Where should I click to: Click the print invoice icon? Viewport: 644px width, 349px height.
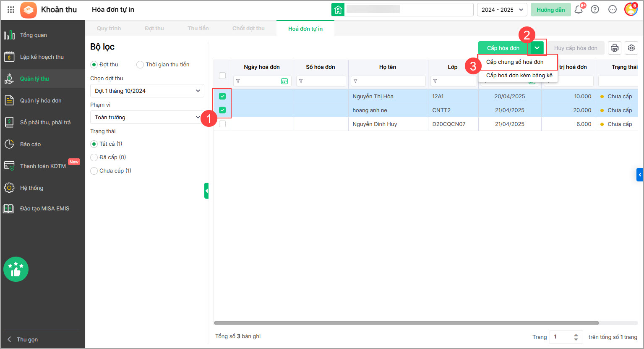click(x=615, y=48)
